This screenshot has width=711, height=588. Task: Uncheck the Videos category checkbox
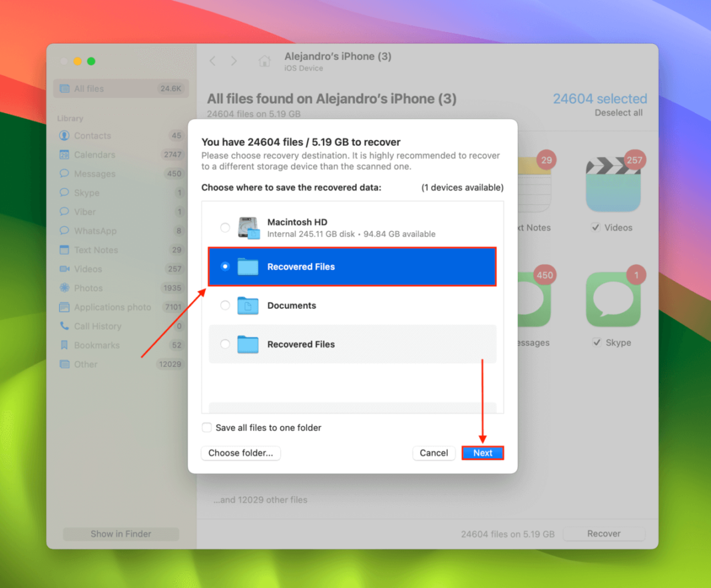pyautogui.click(x=594, y=227)
